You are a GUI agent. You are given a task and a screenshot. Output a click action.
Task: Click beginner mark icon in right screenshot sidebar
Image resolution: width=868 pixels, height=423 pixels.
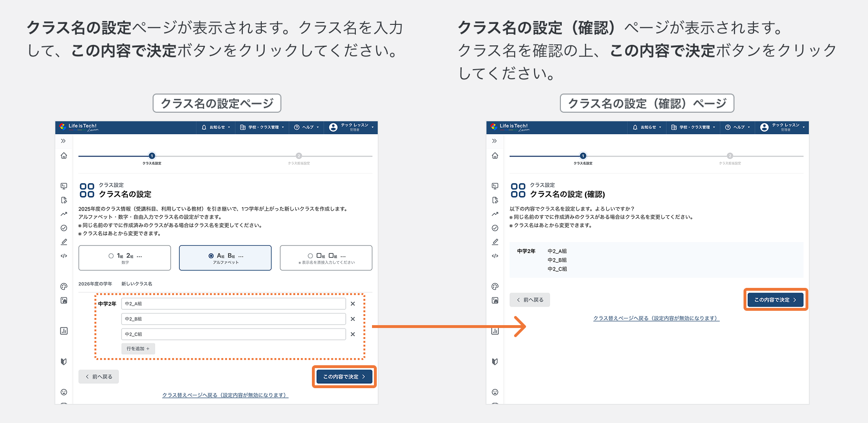[495, 361]
